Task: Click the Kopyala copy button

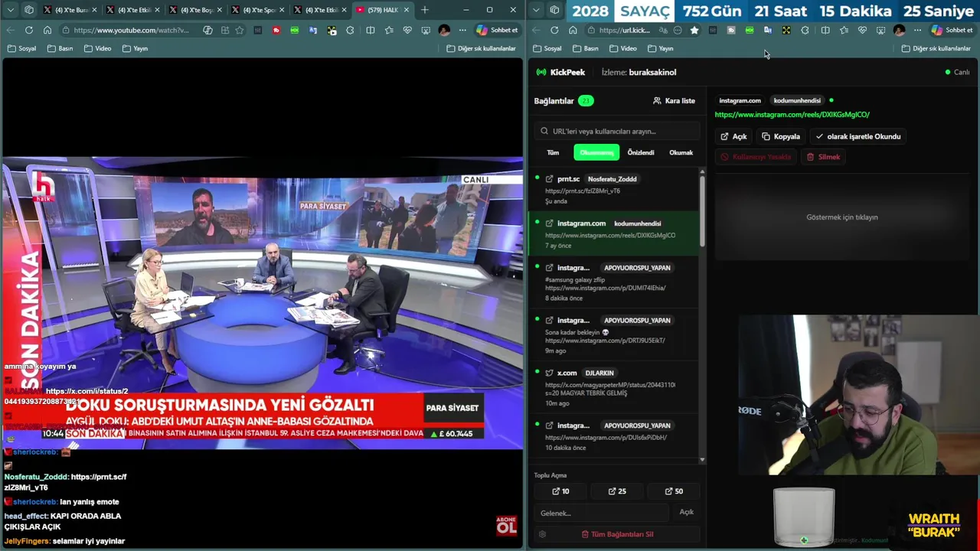Action: [781, 136]
